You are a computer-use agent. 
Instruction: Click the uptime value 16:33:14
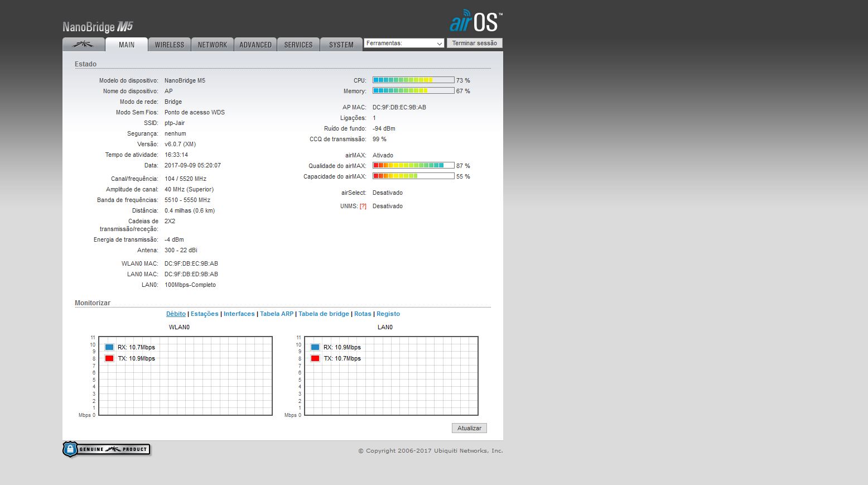click(176, 155)
